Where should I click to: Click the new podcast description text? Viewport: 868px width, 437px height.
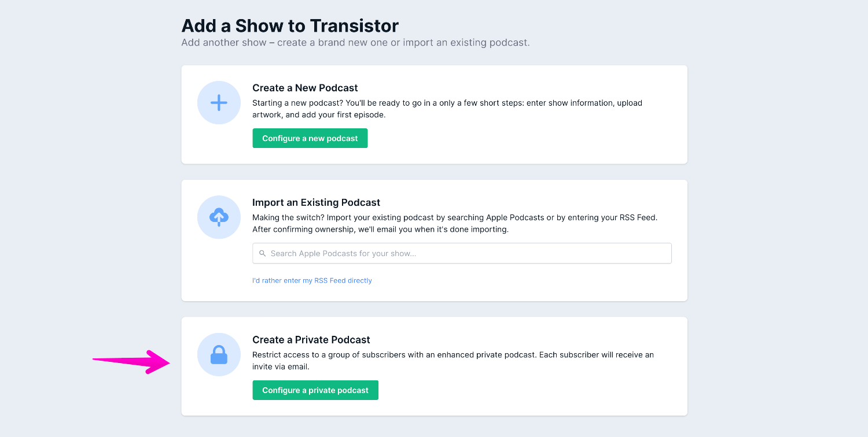pos(447,109)
